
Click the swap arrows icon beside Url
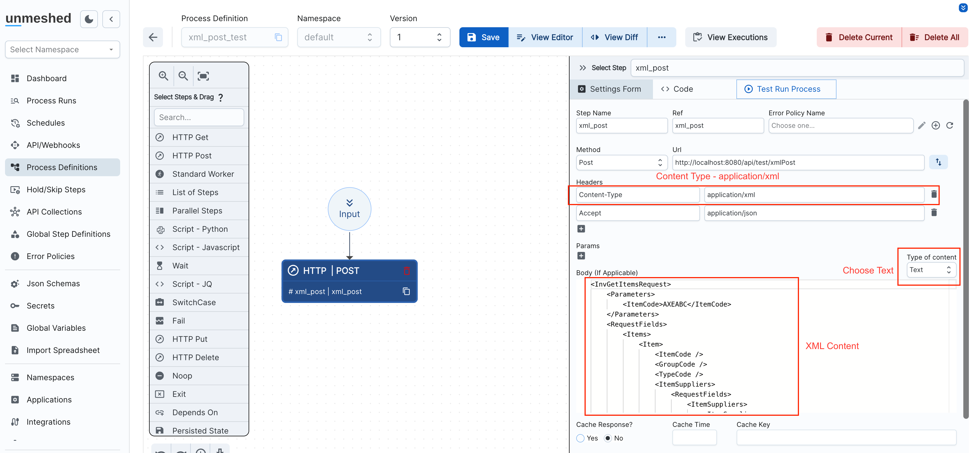point(938,162)
